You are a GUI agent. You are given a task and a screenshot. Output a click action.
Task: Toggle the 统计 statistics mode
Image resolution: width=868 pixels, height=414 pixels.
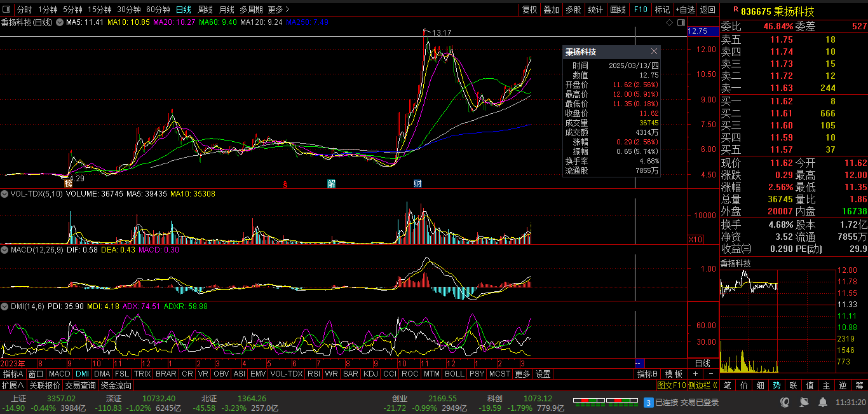595,10
